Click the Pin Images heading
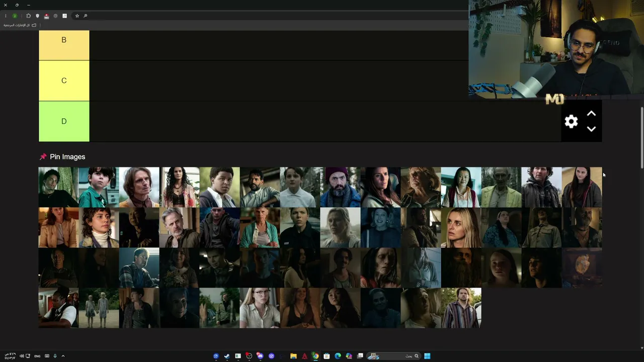Screen dimensions: 644x362 [x=67, y=157]
